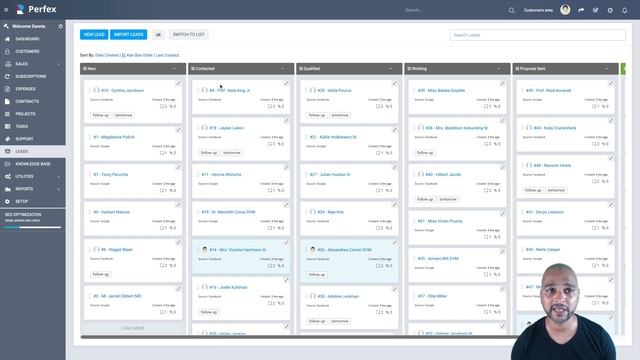Screen dimensions: 640x360
Task: Open lead #24 Mae Kris
Action: click(x=330, y=212)
